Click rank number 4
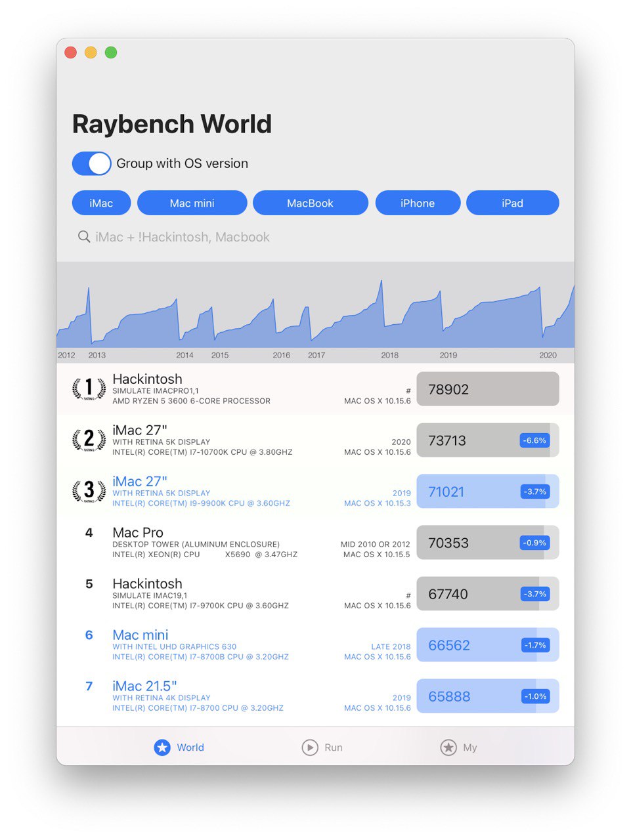This screenshot has width=631, height=840. pos(89,533)
